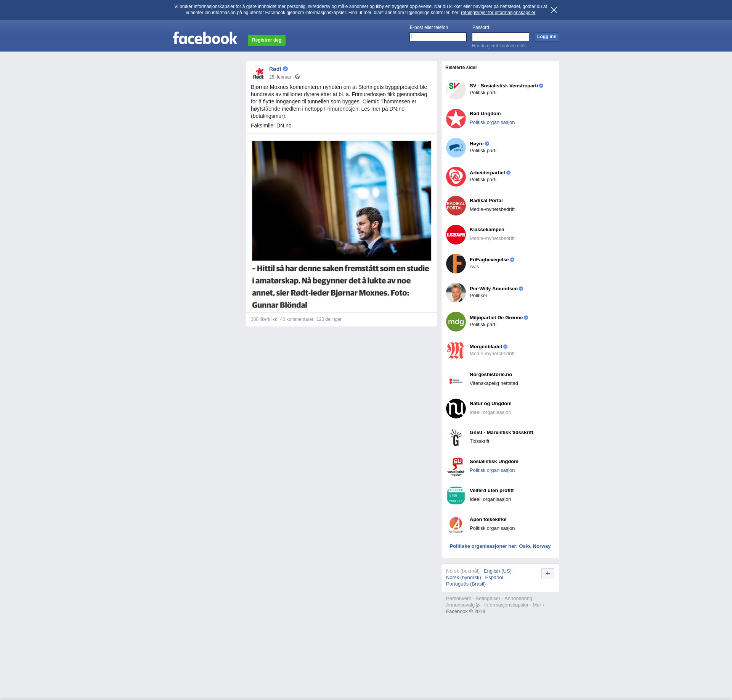The image size is (732, 700).
Task: Open the Rødt page profile picture
Action: click(258, 73)
